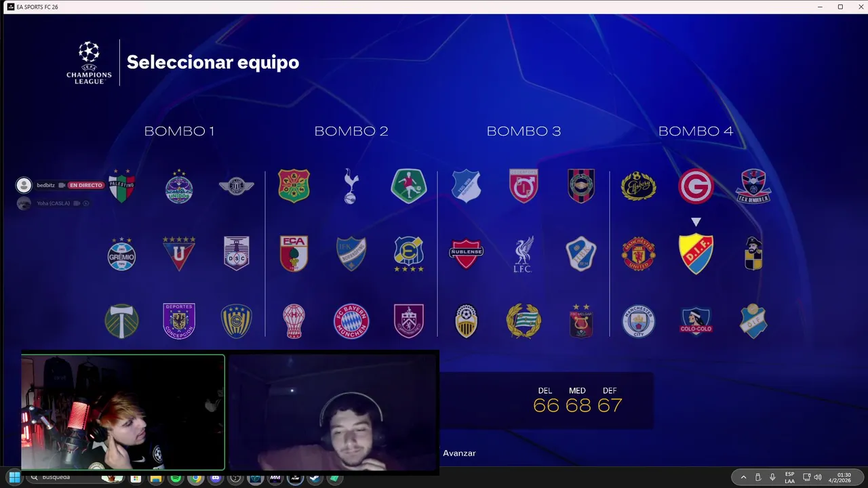This screenshot has width=868, height=488.
Task: Click the Avanzar button
Action: tap(459, 453)
